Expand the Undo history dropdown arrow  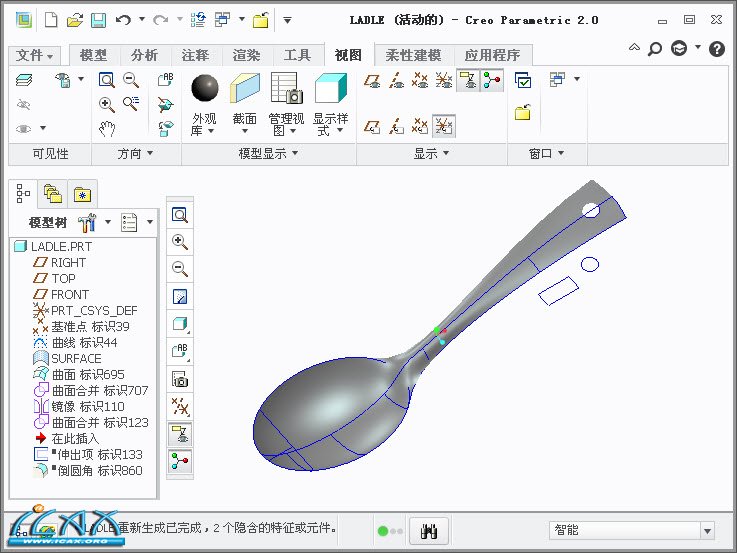point(142,20)
